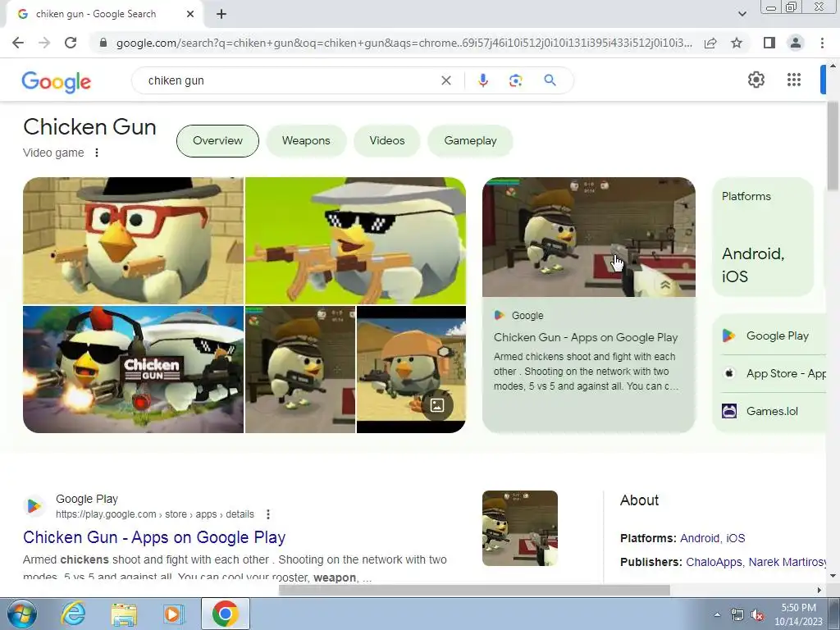Search by image with Google Lens

point(515,80)
